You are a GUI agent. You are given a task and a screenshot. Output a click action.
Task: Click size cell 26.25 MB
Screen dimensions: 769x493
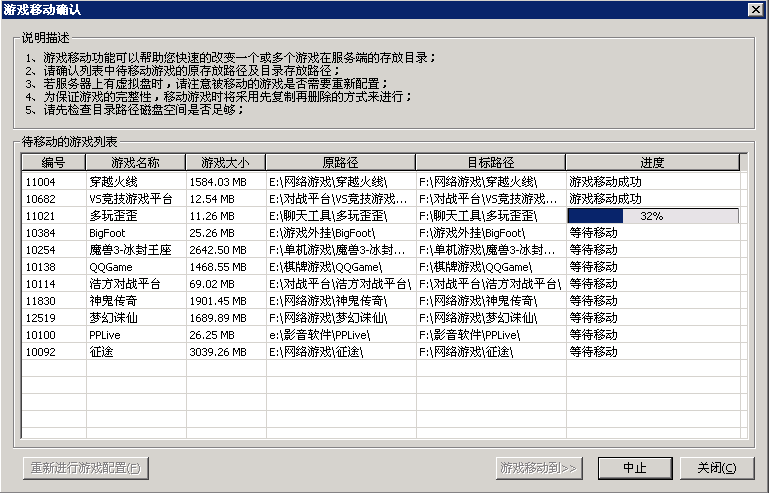tap(212, 335)
